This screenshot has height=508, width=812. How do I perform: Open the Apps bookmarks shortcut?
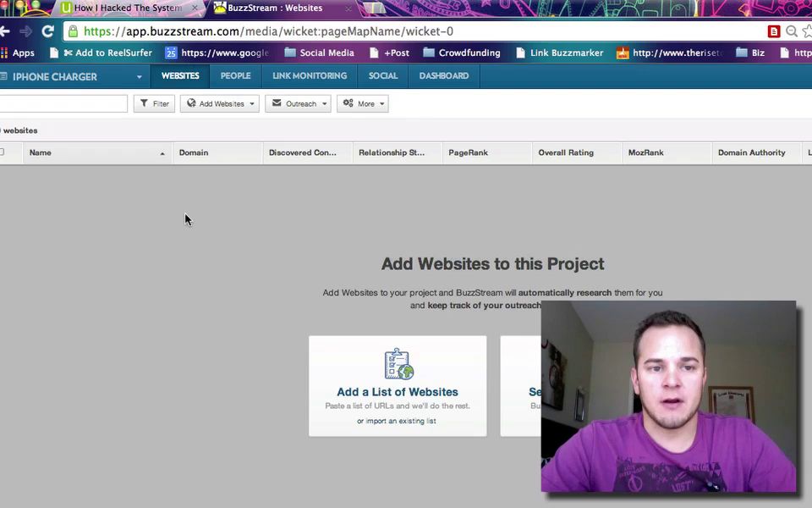click(x=18, y=52)
